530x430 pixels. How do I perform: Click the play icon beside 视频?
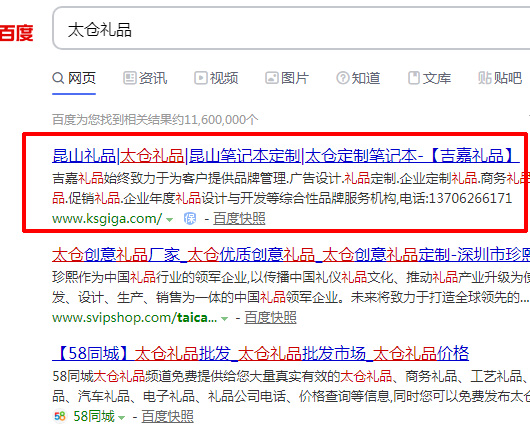(200, 78)
